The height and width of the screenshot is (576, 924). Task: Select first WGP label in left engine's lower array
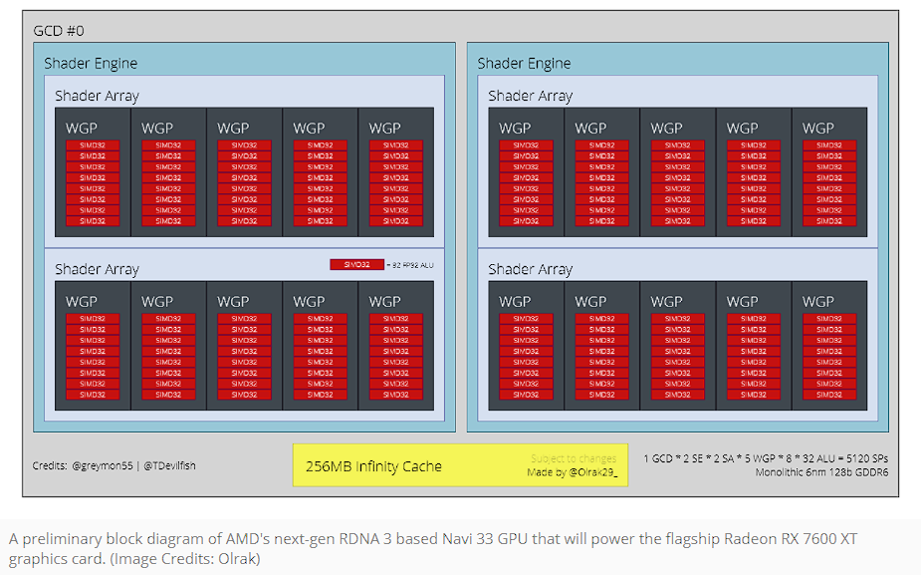click(x=82, y=302)
